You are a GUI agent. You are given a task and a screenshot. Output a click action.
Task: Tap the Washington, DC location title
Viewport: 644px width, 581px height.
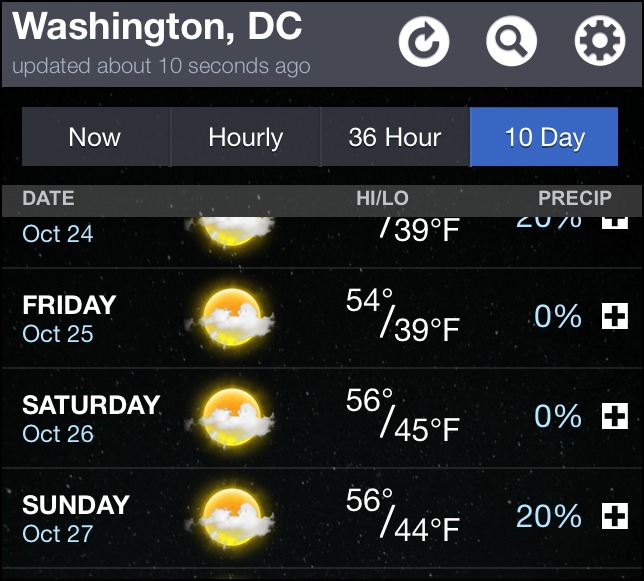click(157, 27)
